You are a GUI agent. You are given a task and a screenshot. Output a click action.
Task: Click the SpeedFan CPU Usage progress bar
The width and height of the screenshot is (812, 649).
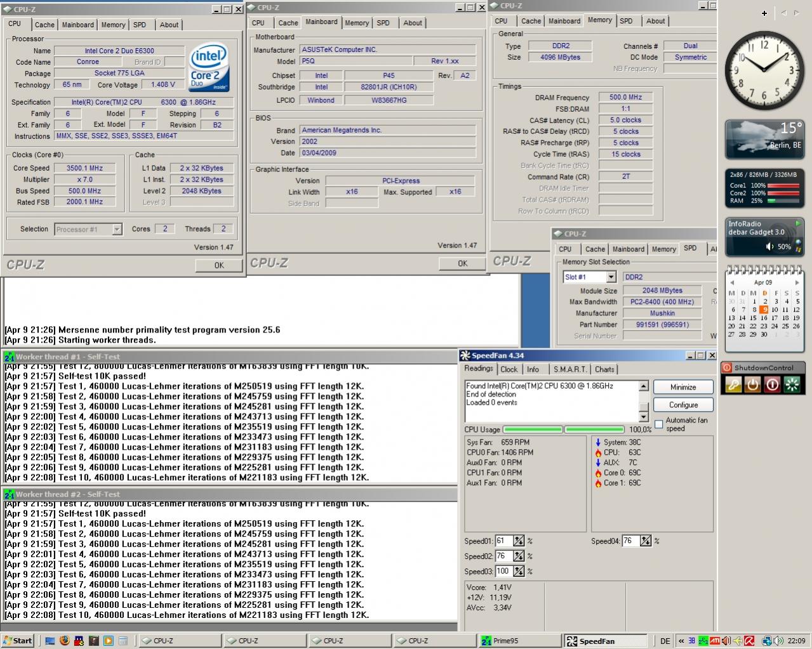(564, 429)
